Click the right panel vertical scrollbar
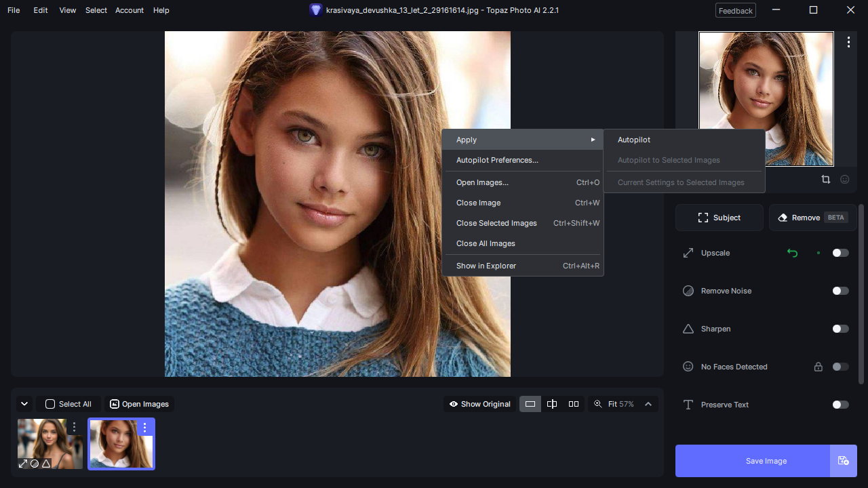The height and width of the screenshot is (488, 868). (x=862, y=294)
